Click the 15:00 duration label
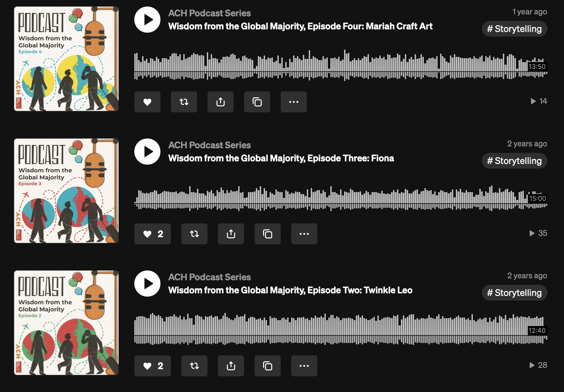 (x=538, y=199)
